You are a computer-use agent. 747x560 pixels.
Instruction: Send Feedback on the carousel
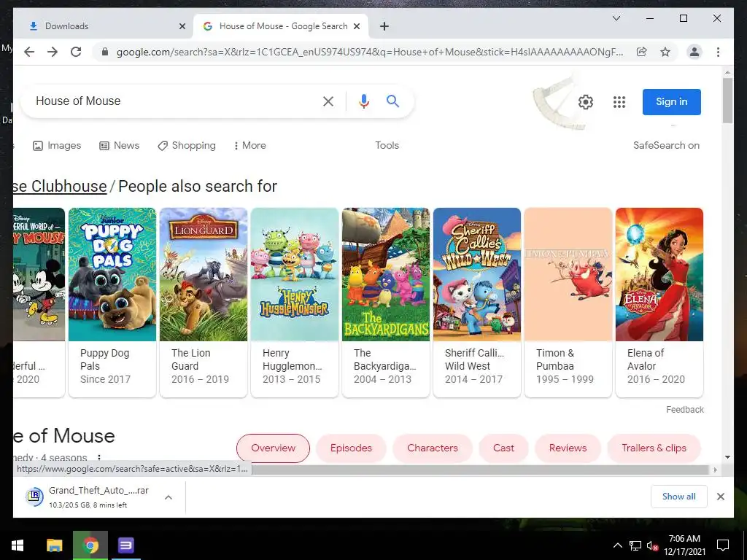[x=684, y=410]
